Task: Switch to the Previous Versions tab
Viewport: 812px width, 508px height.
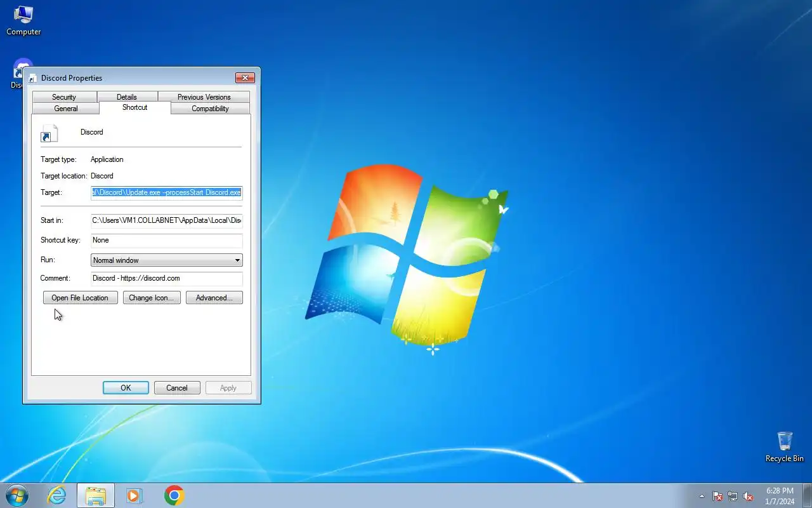Action: tap(204, 97)
